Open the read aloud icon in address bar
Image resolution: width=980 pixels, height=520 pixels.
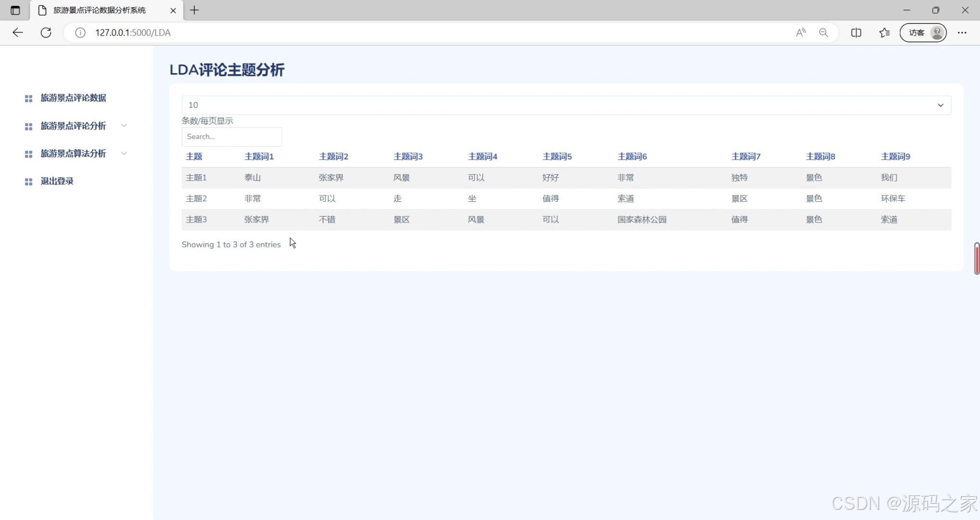[x=800, y=33]
